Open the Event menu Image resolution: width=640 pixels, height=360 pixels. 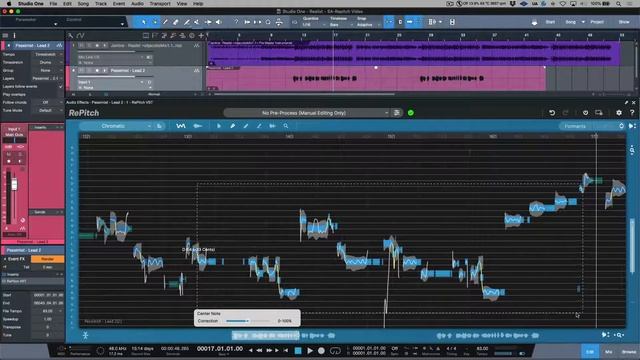coord(119,4)
